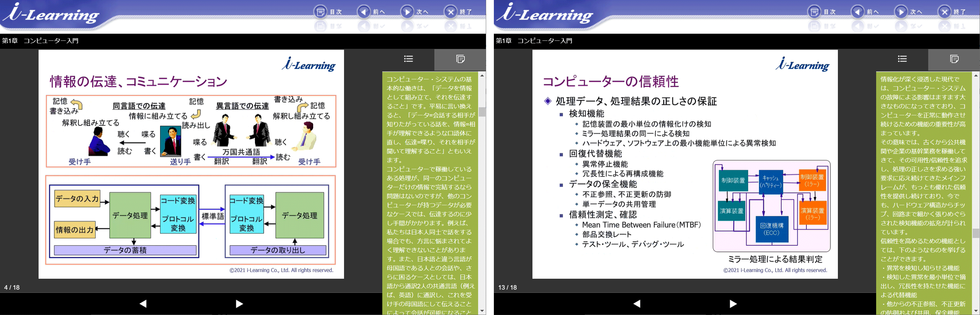Image resolution: width=980 pixels, height=315 pixels.
Task: Click 送り手 label in left slide
Action: click(x=180, y=162)
